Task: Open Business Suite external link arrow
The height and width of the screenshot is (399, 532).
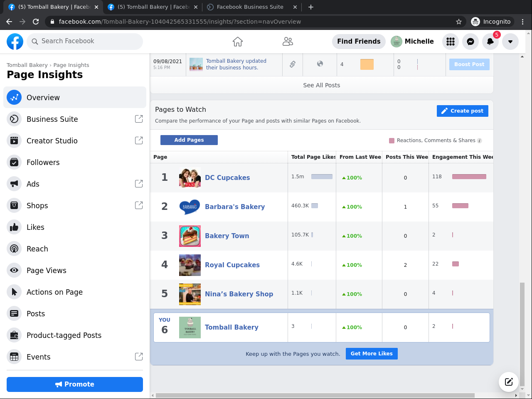Action: pyautogui.click(x=139, y=119)
